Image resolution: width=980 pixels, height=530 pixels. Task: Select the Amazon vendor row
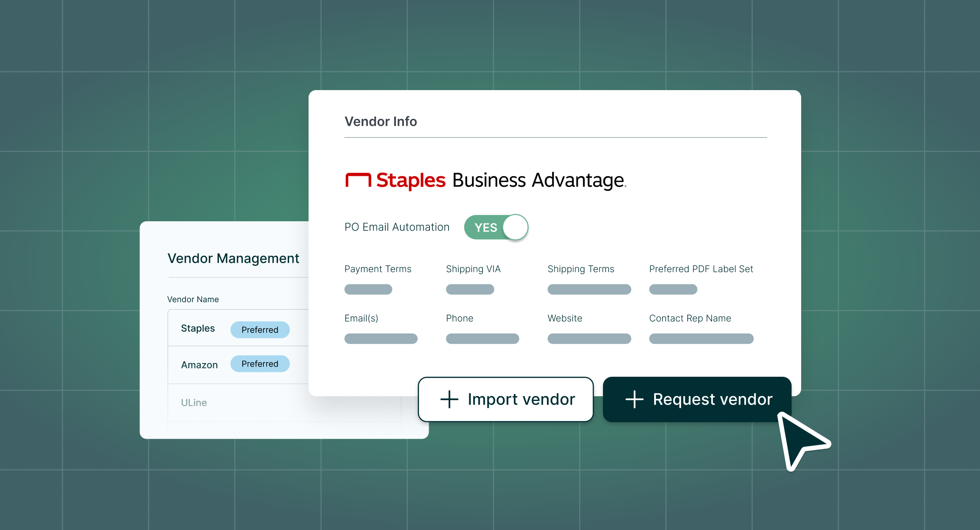point(238,365)
